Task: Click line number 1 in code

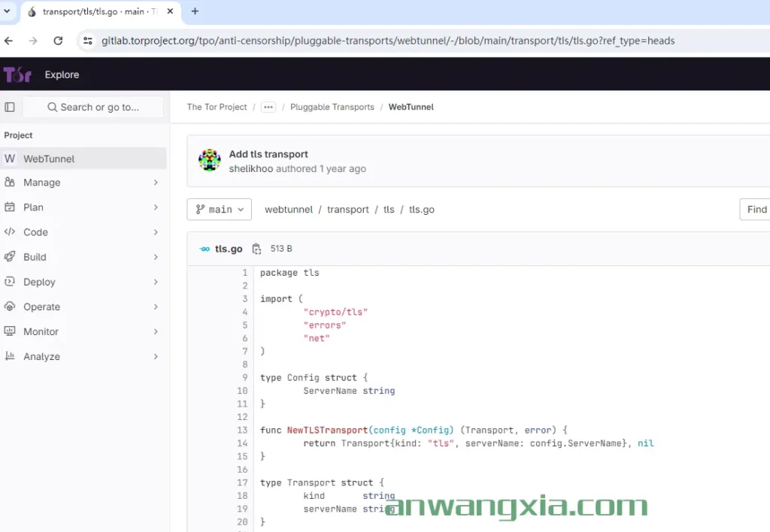Action: coord(245,273)
